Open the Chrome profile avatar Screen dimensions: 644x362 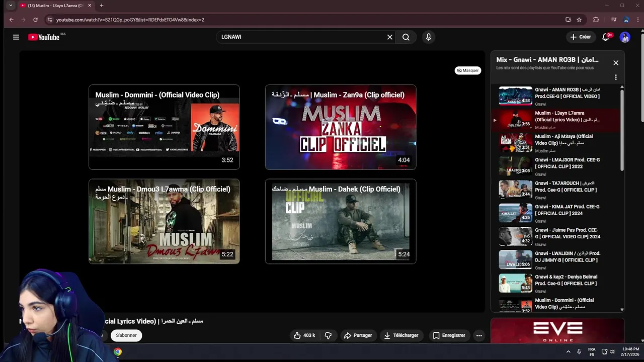point(626,20)
